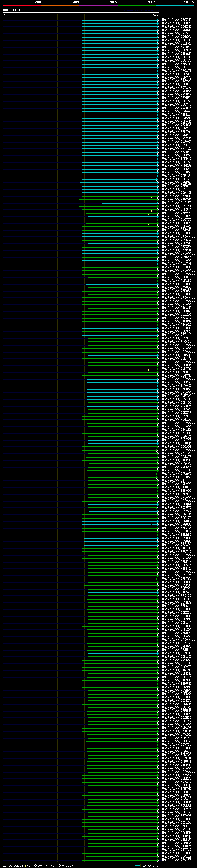Select hit label UniRef100_B5HVE5
The height and width of the screenshot is (868, 197).
(x=176, y=738)
